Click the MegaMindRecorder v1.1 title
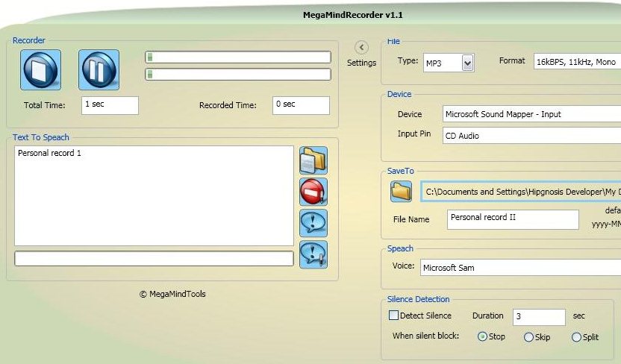Screen dimensions: 621x364 [353, 15]
